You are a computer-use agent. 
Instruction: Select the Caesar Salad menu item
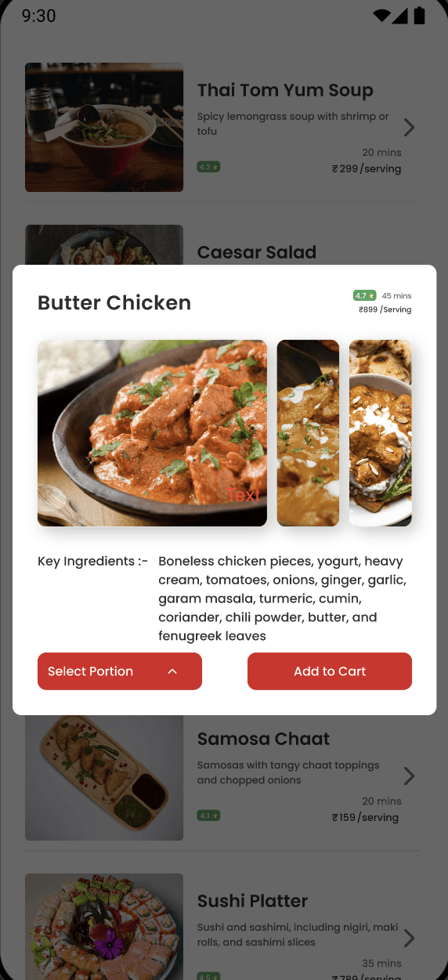pos(257,252)
